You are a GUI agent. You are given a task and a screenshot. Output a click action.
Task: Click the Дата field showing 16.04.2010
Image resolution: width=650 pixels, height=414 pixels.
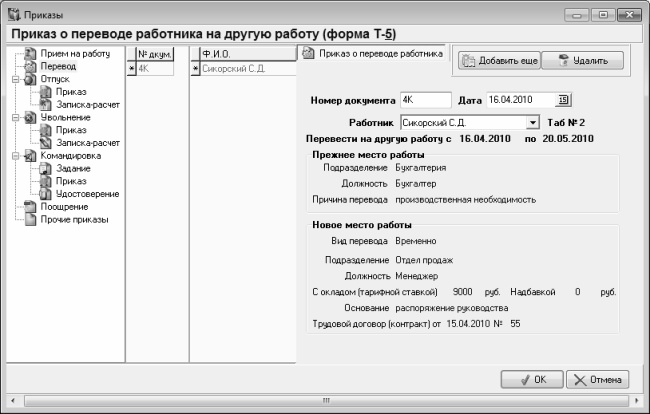pos(521,100)
